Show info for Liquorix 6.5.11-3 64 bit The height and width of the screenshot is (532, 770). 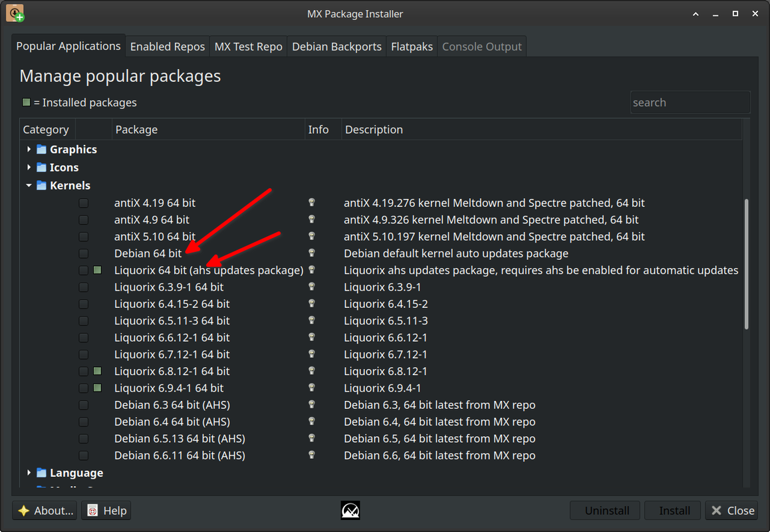(x=311, y=321)
